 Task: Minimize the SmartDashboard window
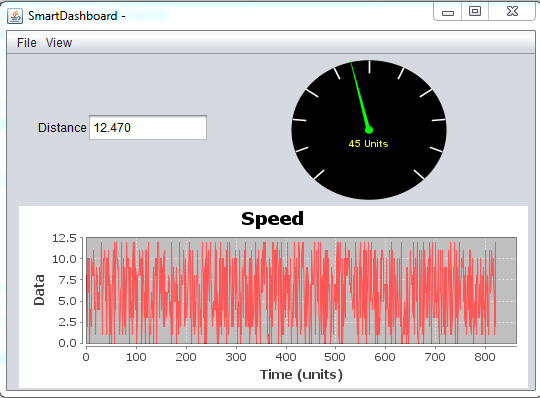448,12
